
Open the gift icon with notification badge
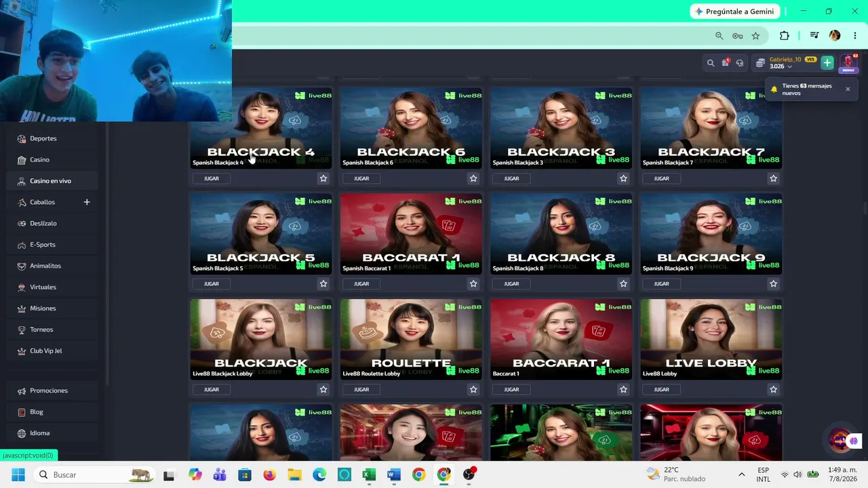pyautogui.click(x=726, y=62)
